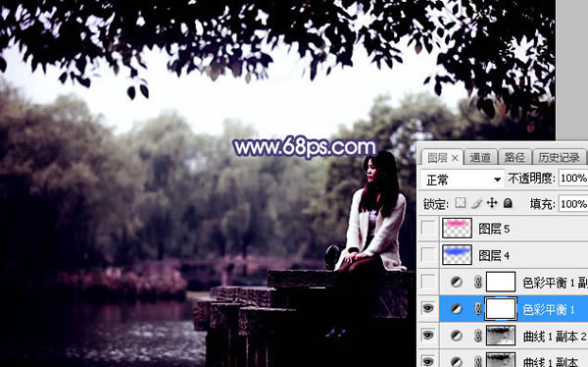588x367 pixels.
Task: Show hidden layer 图层 5
Action: 428,229
